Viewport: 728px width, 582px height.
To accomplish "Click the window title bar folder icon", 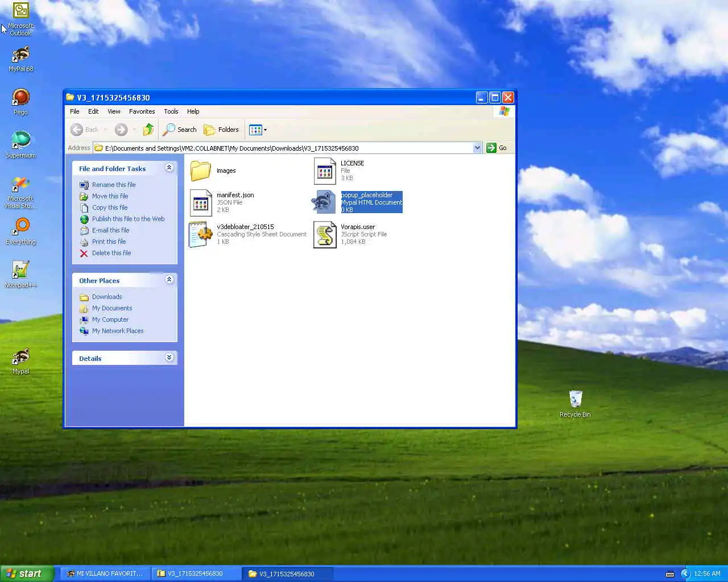I will 71,97.
